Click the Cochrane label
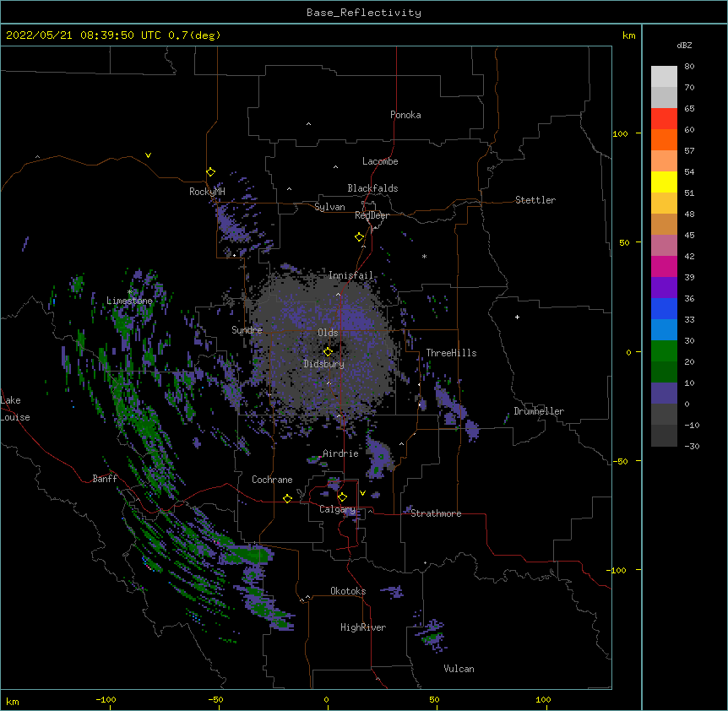 coord(272,480)
